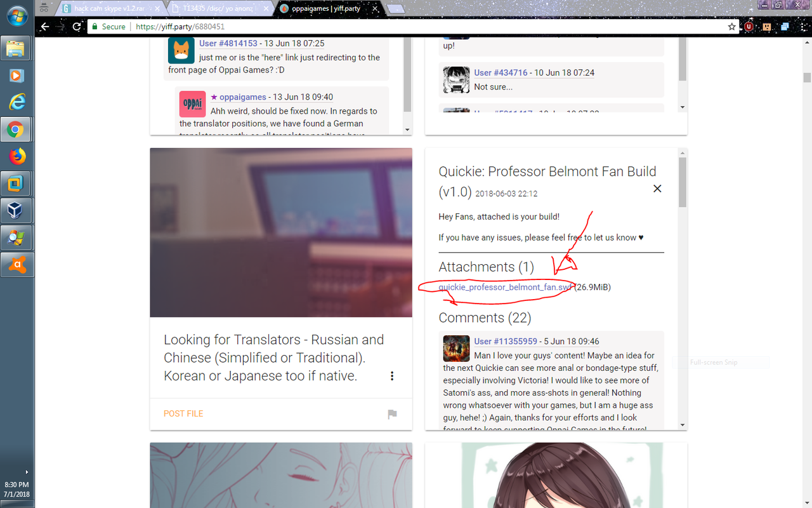Select the oppaigames | yiff.party tab
The image size is (812, 508).
click(325, 9)
